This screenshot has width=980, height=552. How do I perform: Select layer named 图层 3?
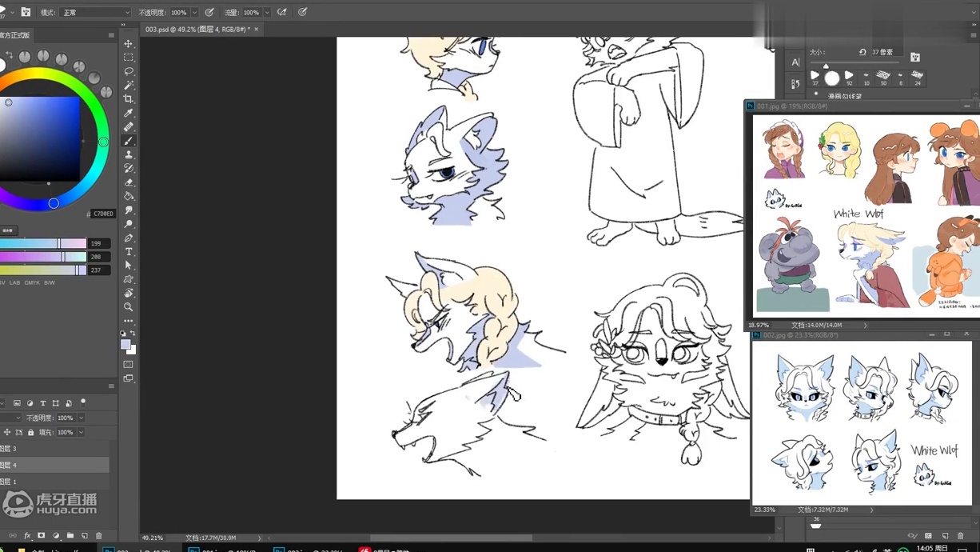(54, 449)
